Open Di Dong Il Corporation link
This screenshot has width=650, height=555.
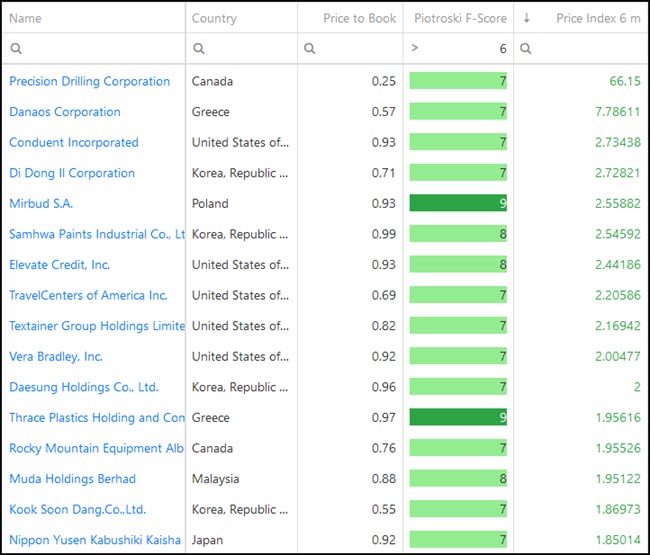[72, 173]
